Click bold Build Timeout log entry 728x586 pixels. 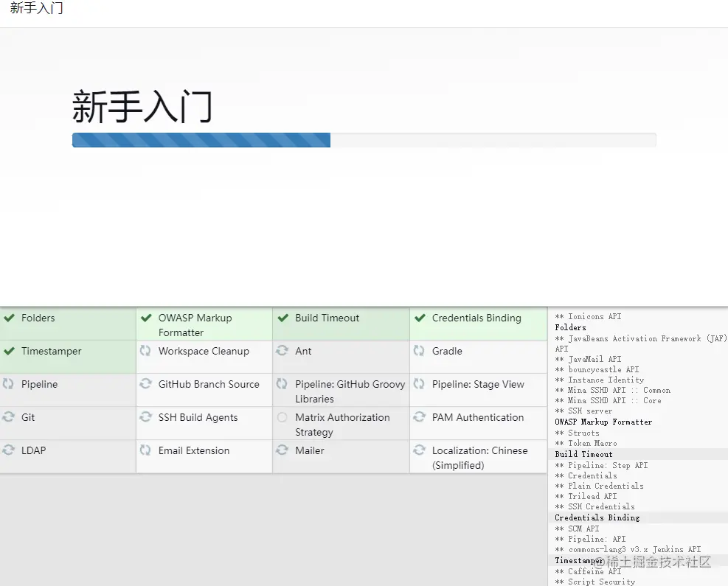[x=583, y=454]
